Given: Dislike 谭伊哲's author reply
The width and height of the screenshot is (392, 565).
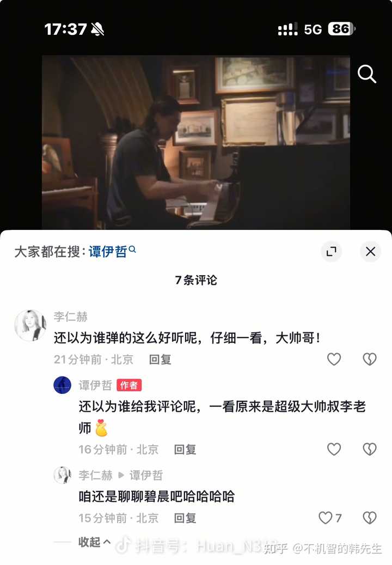Looking at the screenshot, I should pos(369,449).
